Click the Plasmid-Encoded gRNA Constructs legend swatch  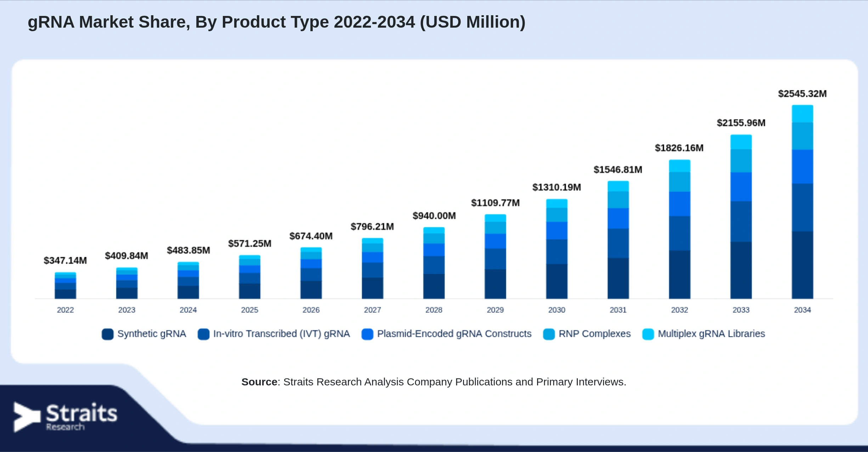[367, 334]
